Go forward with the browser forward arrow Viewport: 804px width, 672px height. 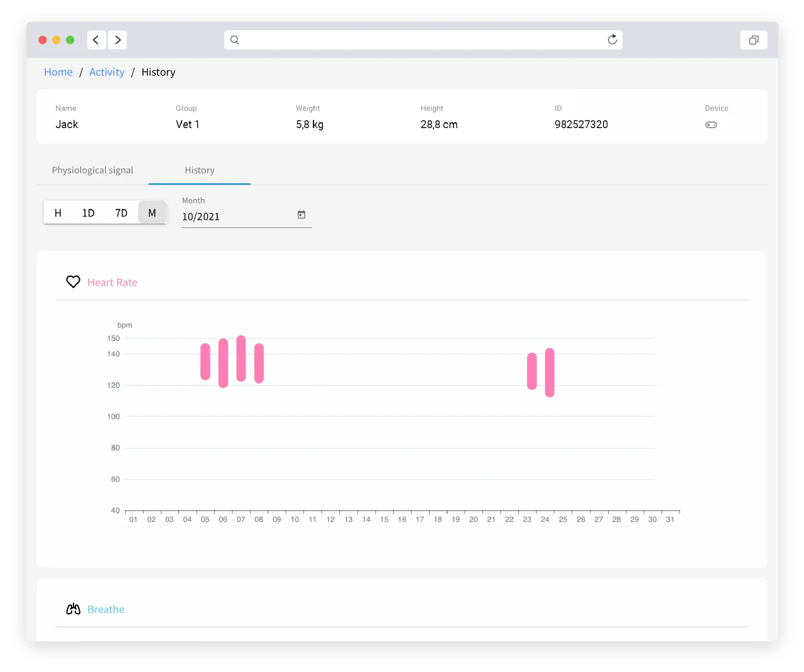(x=117, y=40)
